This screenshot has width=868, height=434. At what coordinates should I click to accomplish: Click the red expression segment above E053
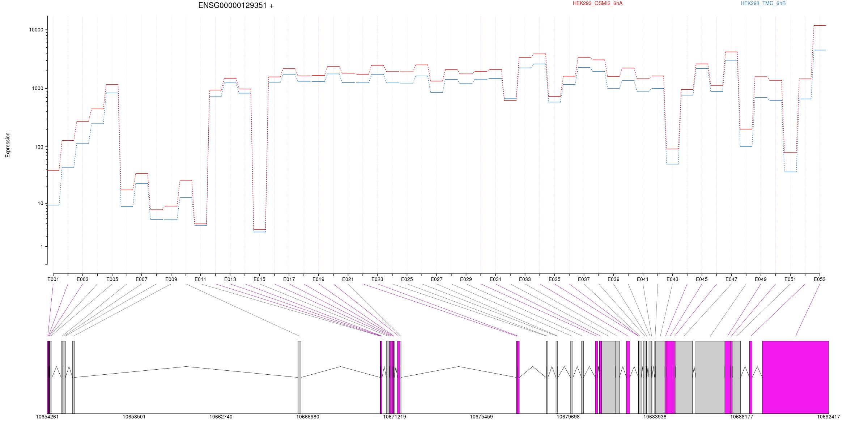(x=820, y=26)
